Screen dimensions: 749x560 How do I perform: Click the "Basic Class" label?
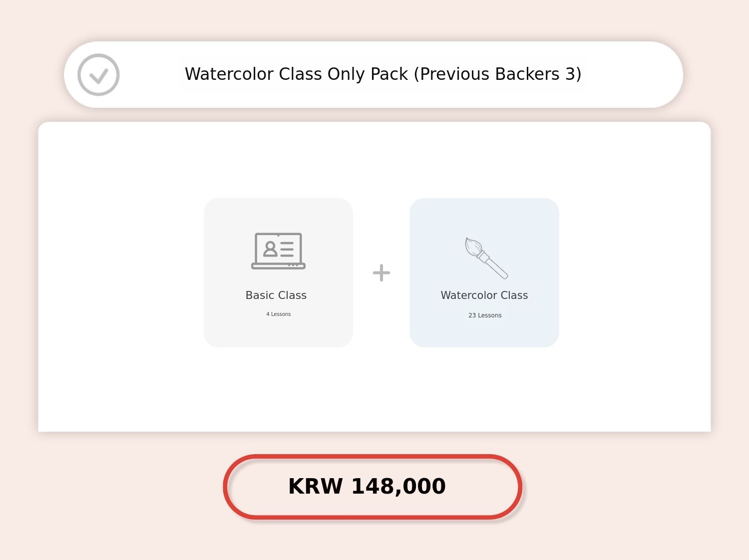(x=276, y=295)
